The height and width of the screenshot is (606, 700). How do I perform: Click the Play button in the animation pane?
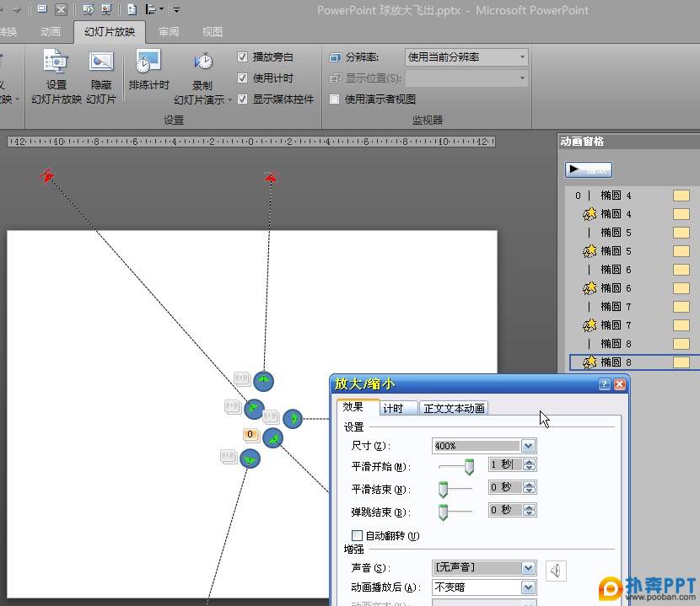point(589,169)
